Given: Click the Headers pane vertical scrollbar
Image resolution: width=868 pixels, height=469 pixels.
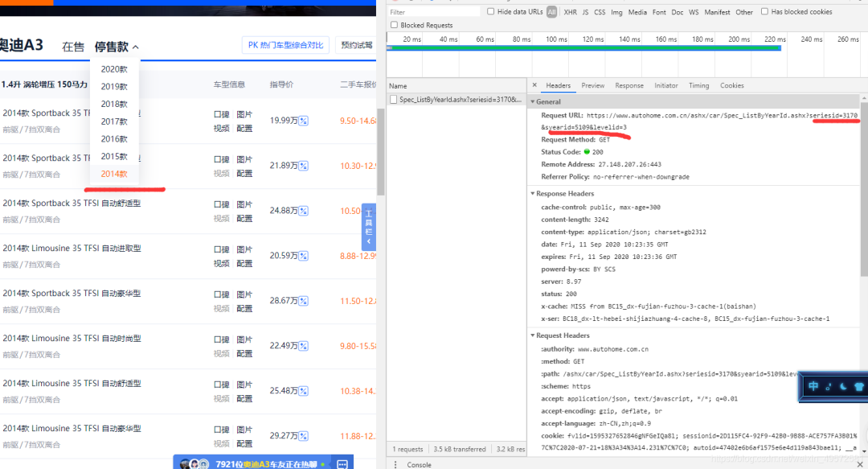Looking at the screenshot, I should point(864,188).
